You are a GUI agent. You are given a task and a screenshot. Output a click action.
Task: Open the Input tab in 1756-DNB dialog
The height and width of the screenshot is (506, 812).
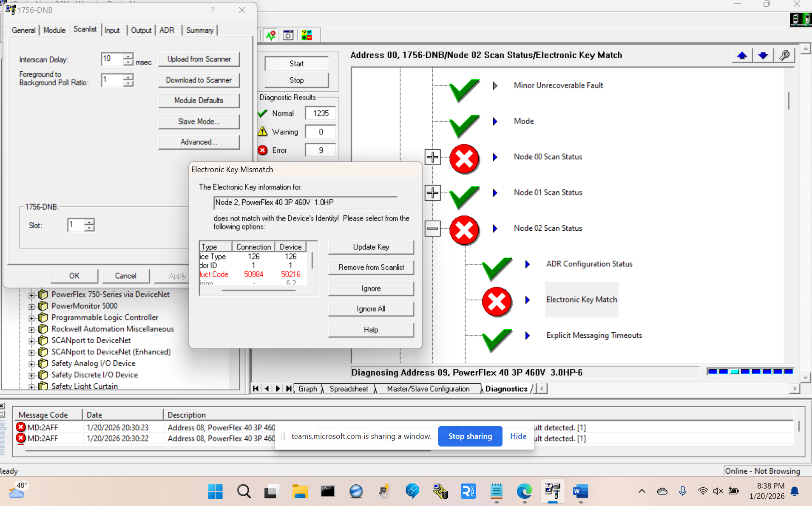112,30
